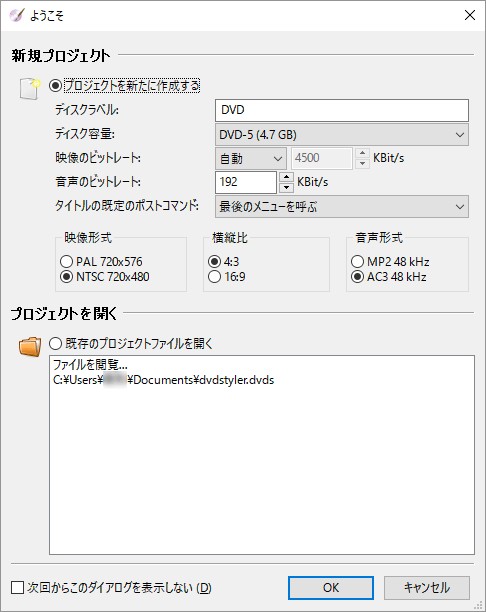486x612 pixels.
Task: Click the video bitrate 4500 field
Action: [x=322, y=158]
